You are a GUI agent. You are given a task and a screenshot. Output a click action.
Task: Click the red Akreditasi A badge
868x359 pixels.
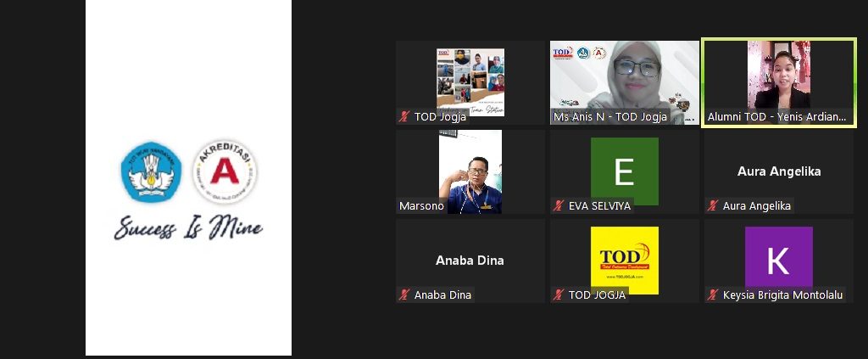click(225, 171)
